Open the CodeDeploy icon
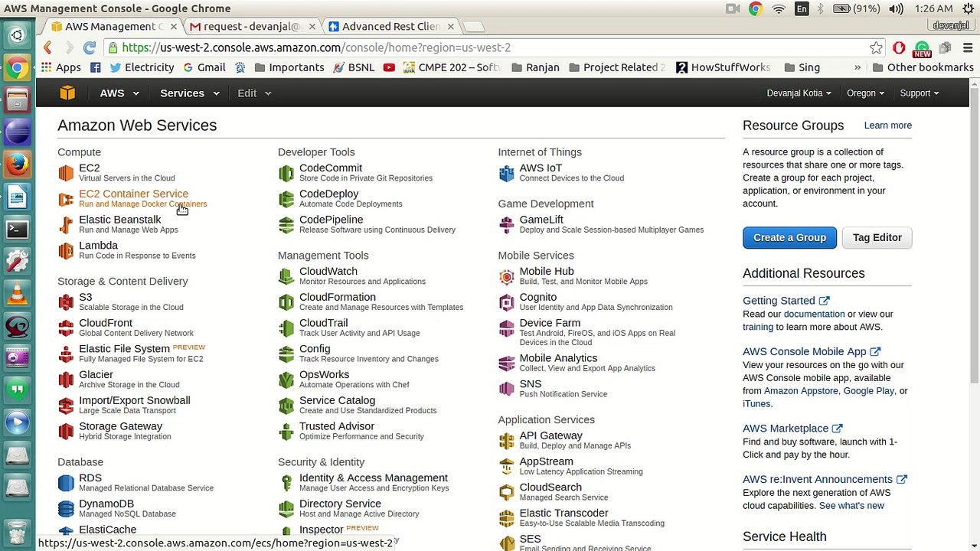 coord(286,199)
